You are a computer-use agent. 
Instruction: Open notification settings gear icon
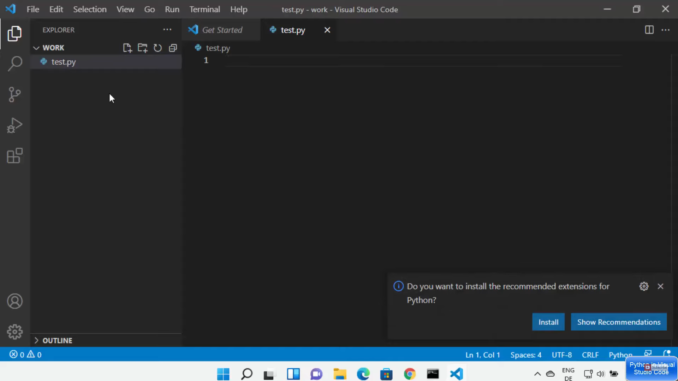(644, 286)
